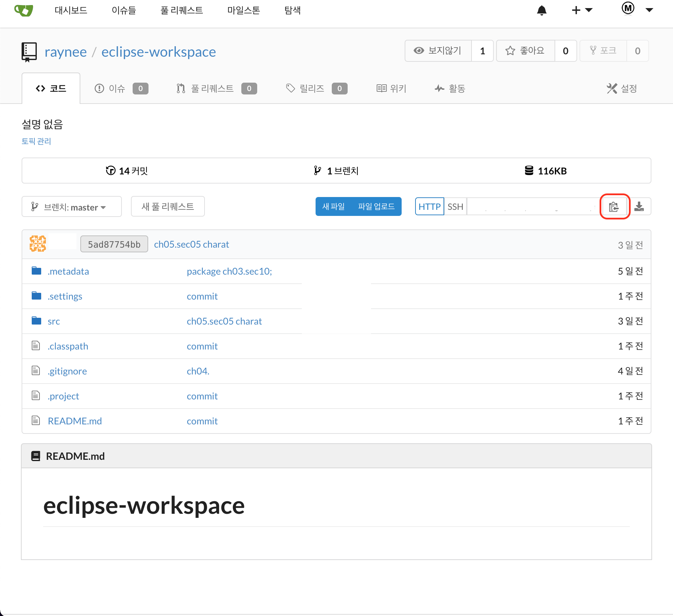Image resolution: width=673 pixels, height=616 pixels.
Task: Go to 마일스톤 in the top menu
Action: [x=243, y=10]
